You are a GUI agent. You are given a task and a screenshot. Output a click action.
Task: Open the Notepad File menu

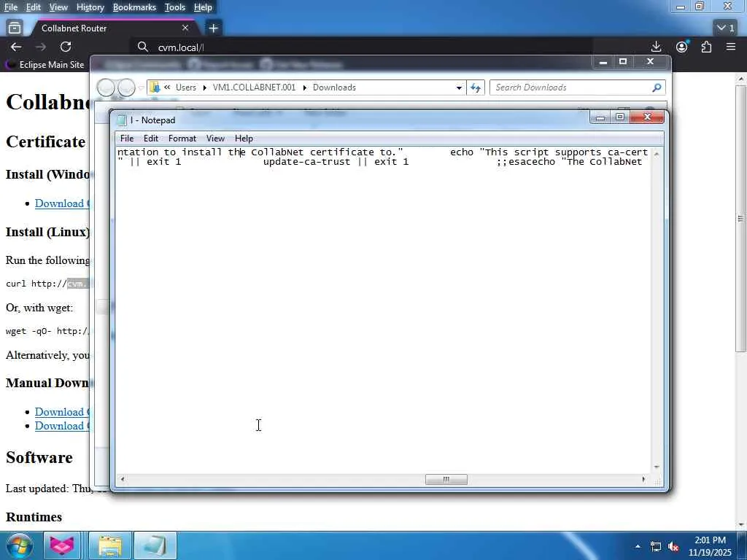127,139
